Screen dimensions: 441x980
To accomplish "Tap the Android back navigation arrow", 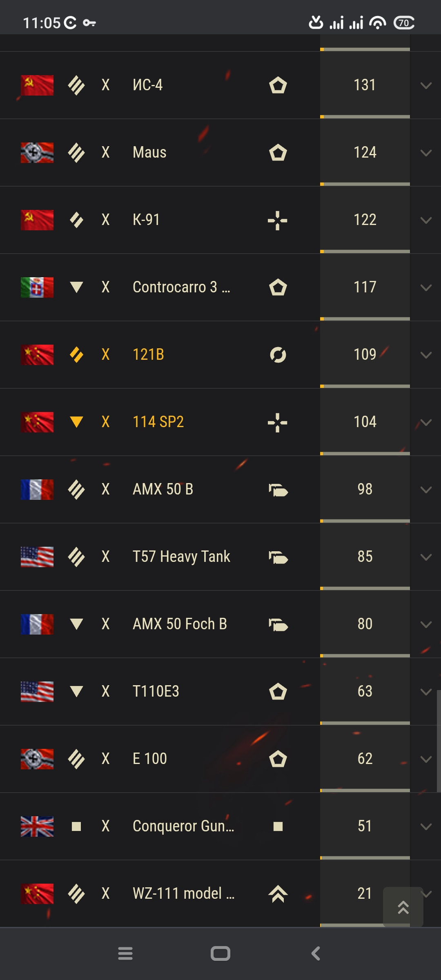I will click(x=316, y=954).
